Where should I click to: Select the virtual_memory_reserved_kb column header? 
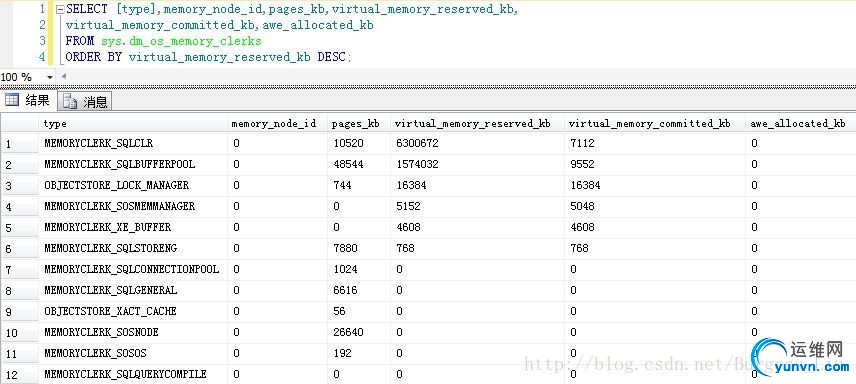coord(477,123)
